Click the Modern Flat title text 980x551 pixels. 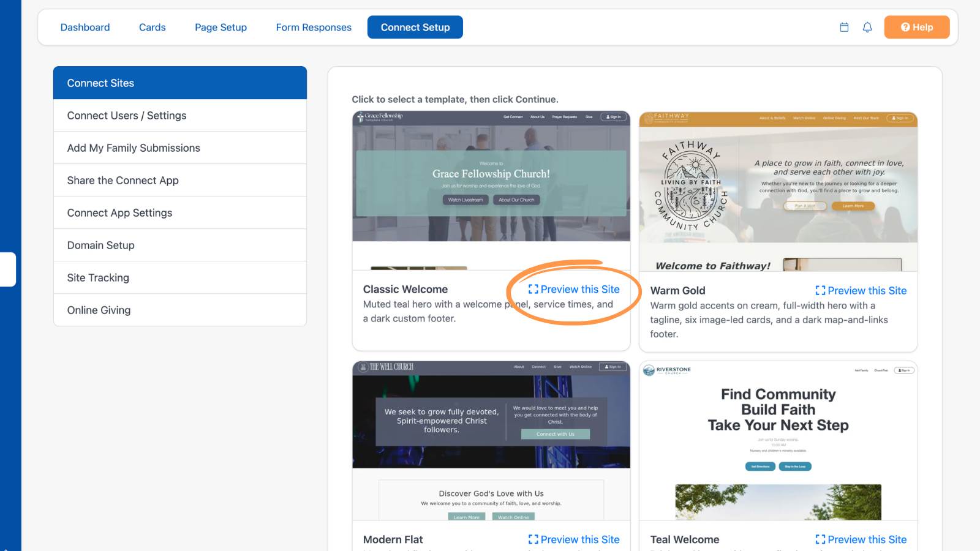pyautogui.click(x=393, y=539)
